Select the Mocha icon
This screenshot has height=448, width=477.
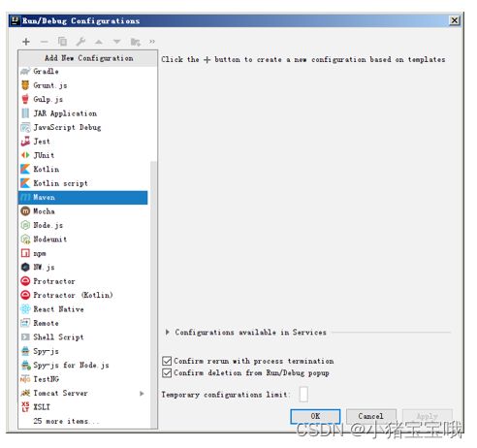coord(25,211)
